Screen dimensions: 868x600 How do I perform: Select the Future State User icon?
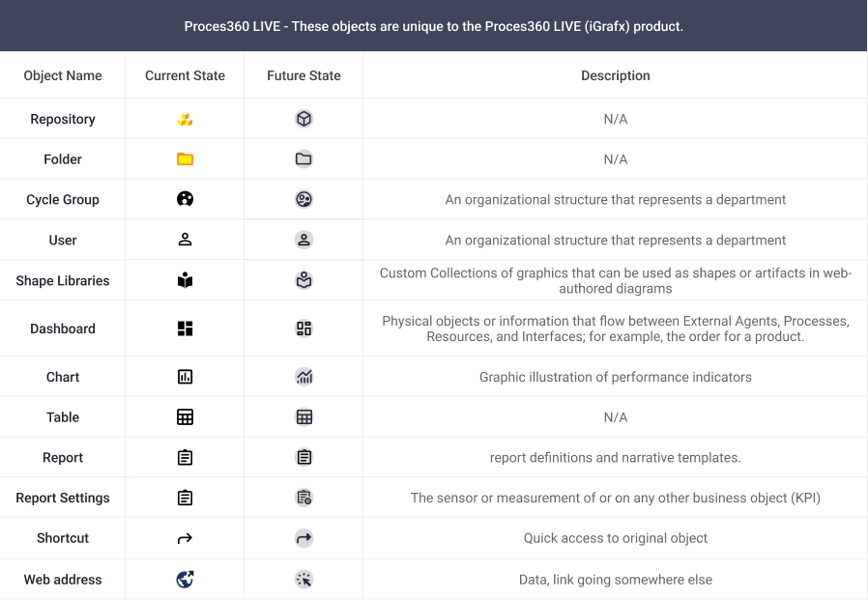[304, 240]
